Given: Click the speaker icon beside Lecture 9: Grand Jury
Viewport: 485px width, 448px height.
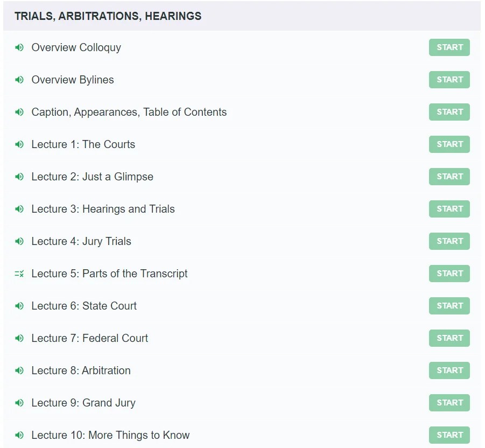Looking at the screenshot, I should 19,403.
